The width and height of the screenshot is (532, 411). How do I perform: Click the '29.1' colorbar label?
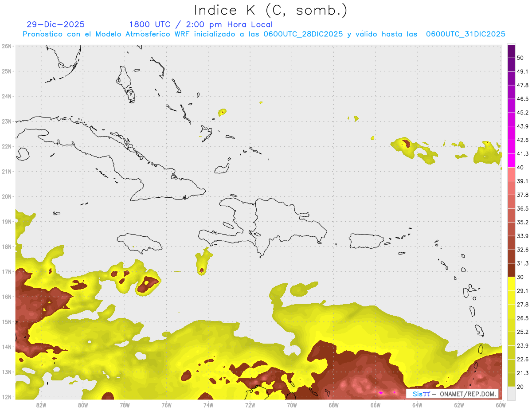click(522, 291)
